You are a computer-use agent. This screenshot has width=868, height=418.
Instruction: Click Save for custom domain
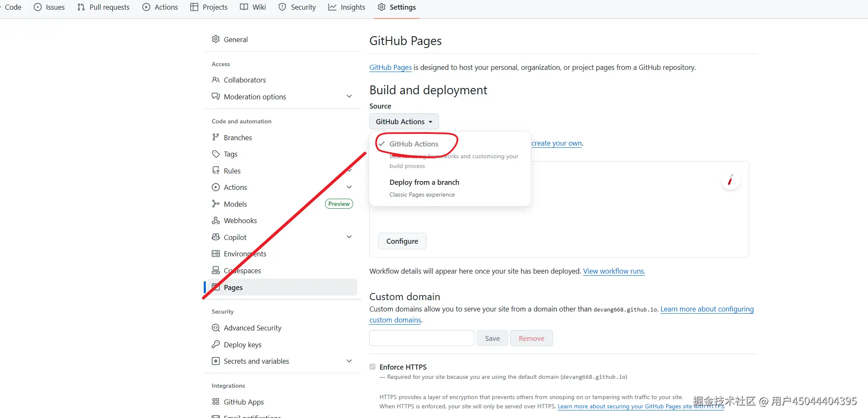pos(492,338)
